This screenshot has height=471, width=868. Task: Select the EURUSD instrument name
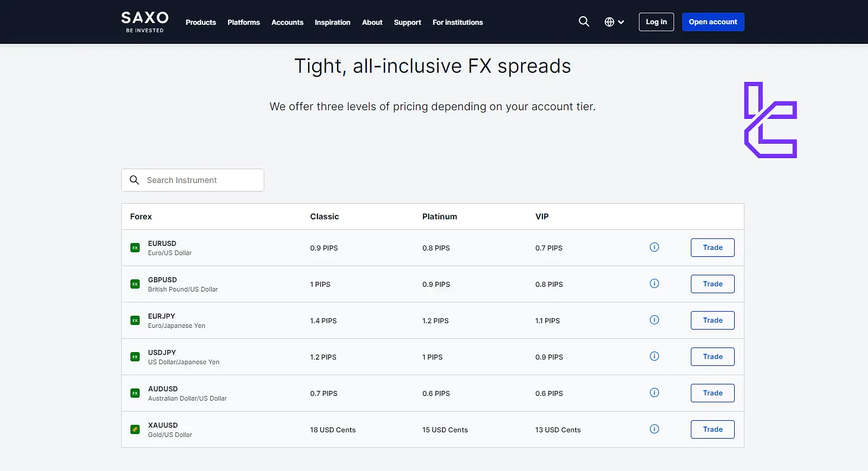click(x=162, y=244)
